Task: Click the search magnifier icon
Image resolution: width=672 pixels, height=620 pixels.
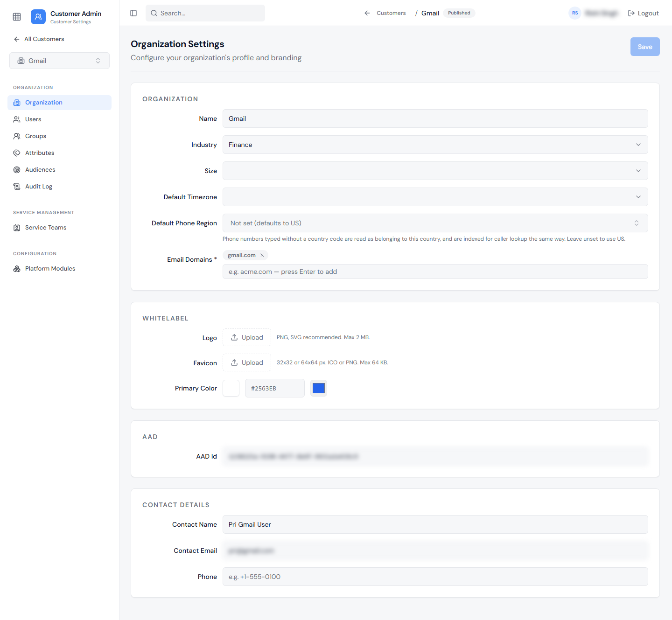Action: (154, 13)
